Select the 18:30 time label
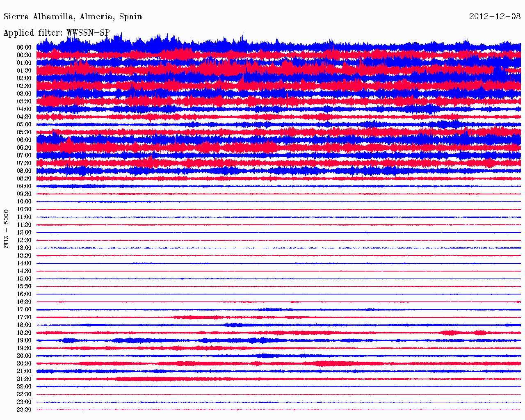The height and width of the screenshot is (420, 525). pos(24,333)
